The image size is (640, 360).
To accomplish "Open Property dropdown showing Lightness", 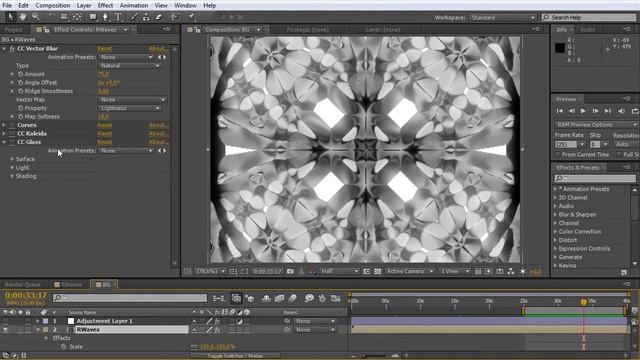I will pos(129,108).
